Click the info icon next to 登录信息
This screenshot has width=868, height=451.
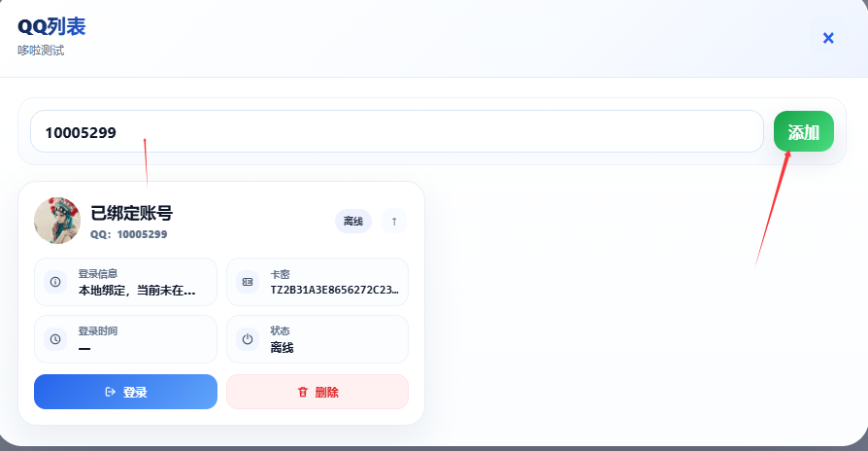[x=55, y=282]
